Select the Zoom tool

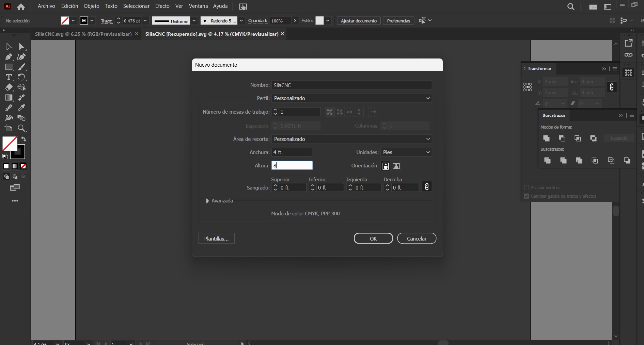[22, 128]
